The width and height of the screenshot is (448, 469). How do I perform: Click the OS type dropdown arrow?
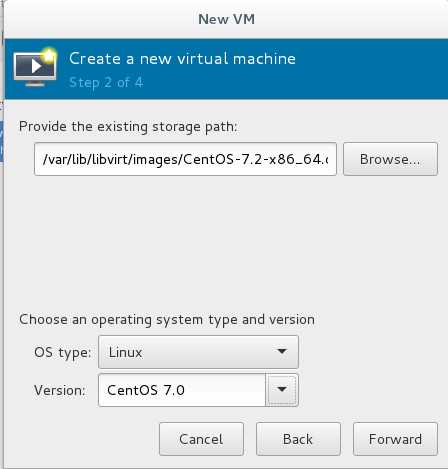(x=282, y=351)
